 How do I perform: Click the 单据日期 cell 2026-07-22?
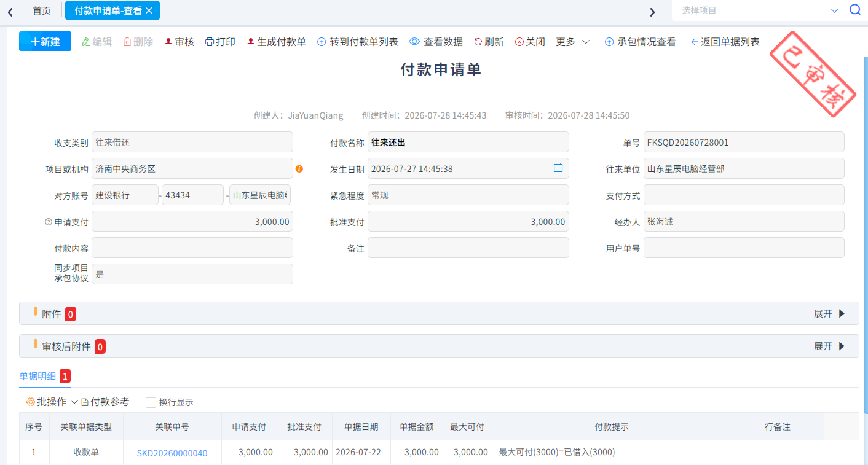tap(358, 453)
